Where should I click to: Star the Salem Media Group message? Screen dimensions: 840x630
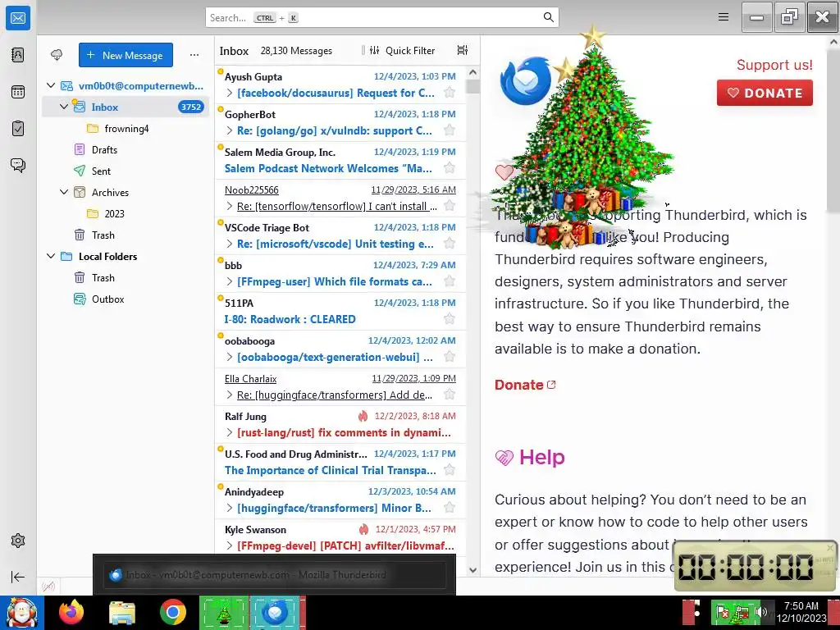coord(450,167)
